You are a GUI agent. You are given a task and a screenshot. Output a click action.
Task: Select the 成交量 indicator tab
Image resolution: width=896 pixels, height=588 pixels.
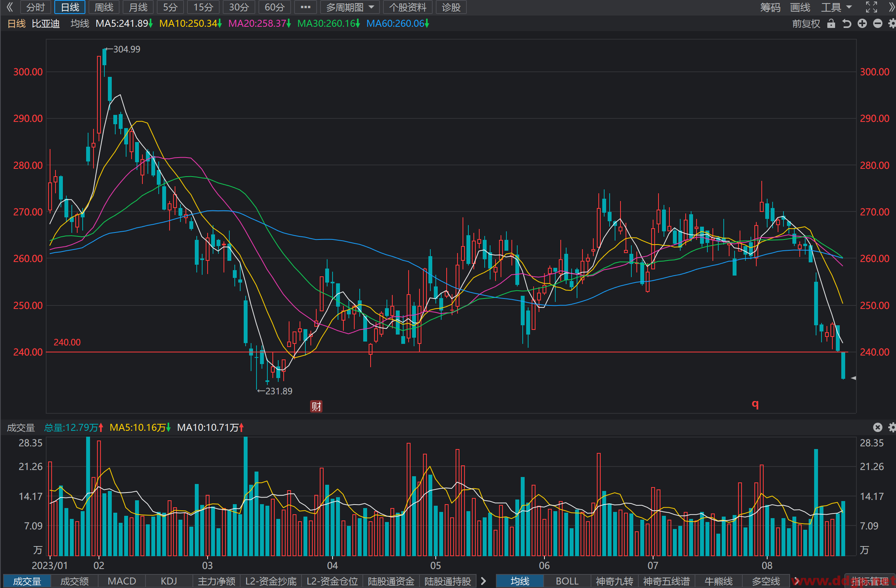point(27,581)
